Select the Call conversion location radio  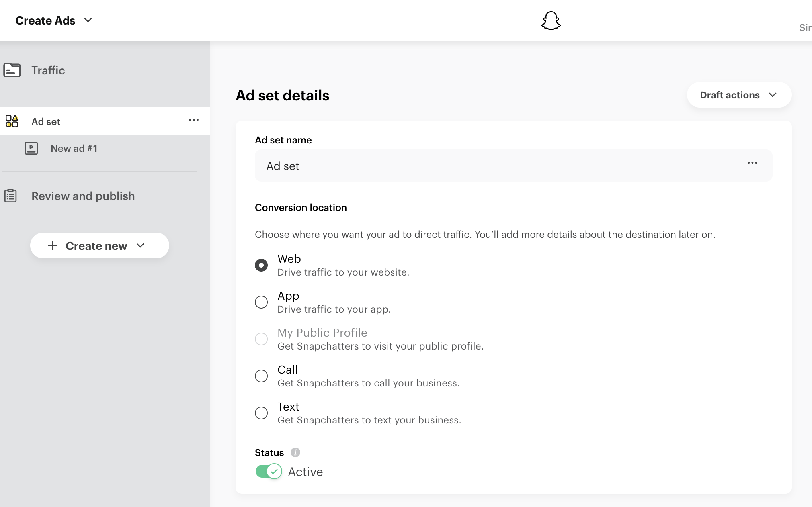[261, 376]
